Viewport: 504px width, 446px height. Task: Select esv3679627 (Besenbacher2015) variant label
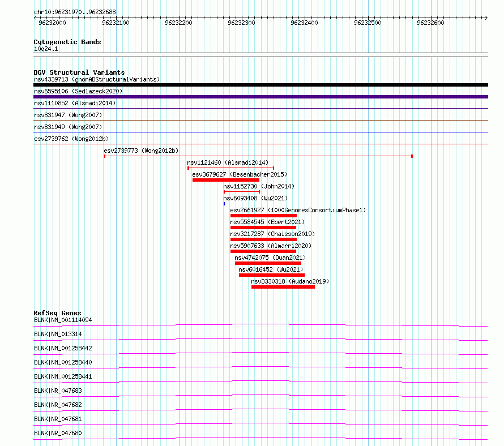(240, 174)
